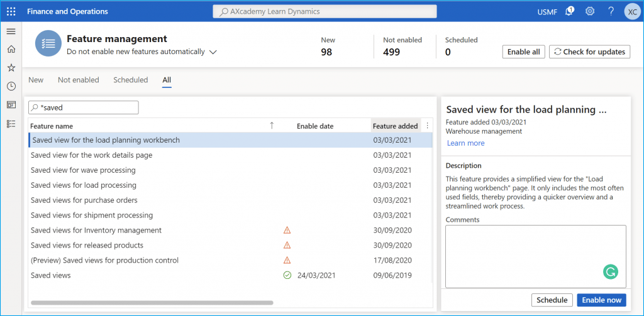Click feature added date 17/08/2020
This screenshot has height=316, width=644.
pos(392,260)
